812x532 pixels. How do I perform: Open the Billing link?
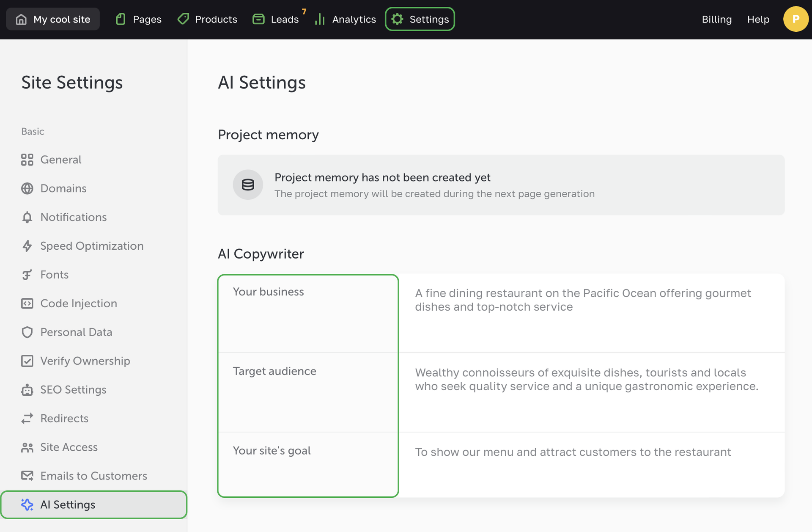[x=716, y=19]
